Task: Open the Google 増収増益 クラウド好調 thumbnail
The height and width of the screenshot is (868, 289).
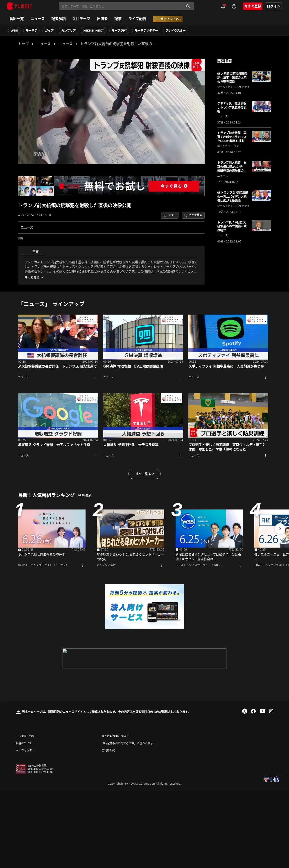Action: (x=58, y=416)
